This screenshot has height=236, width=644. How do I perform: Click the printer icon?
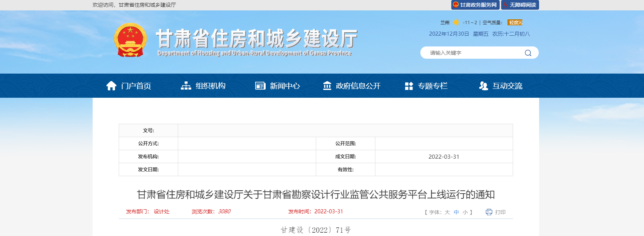pyautogui.click(x=489, y=212)
